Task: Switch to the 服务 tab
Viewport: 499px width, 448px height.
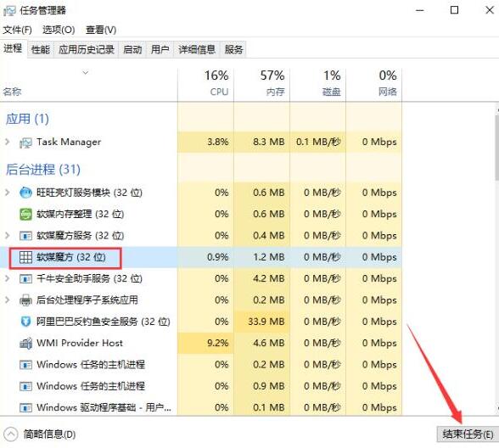Action: pos(233,49)
